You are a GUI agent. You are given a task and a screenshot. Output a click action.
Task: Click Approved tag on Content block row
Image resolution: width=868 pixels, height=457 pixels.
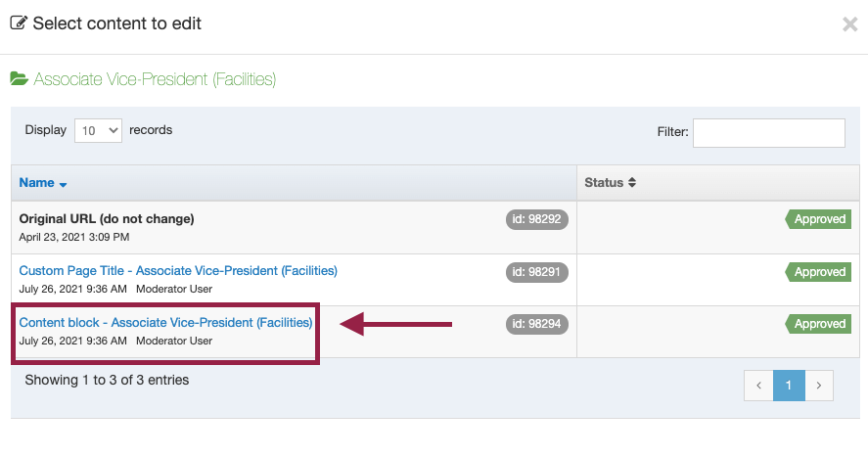[x=818, y=324]
